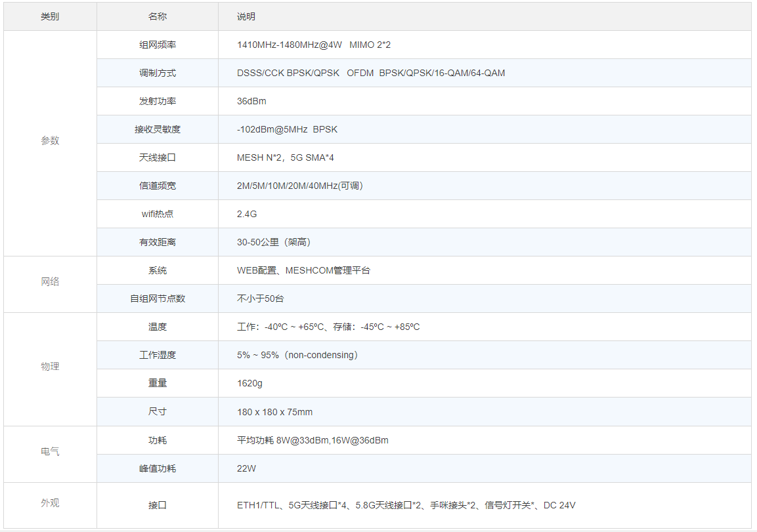Click the 22W peak power value
Viewport: 757px width, 532px height.
246,469
